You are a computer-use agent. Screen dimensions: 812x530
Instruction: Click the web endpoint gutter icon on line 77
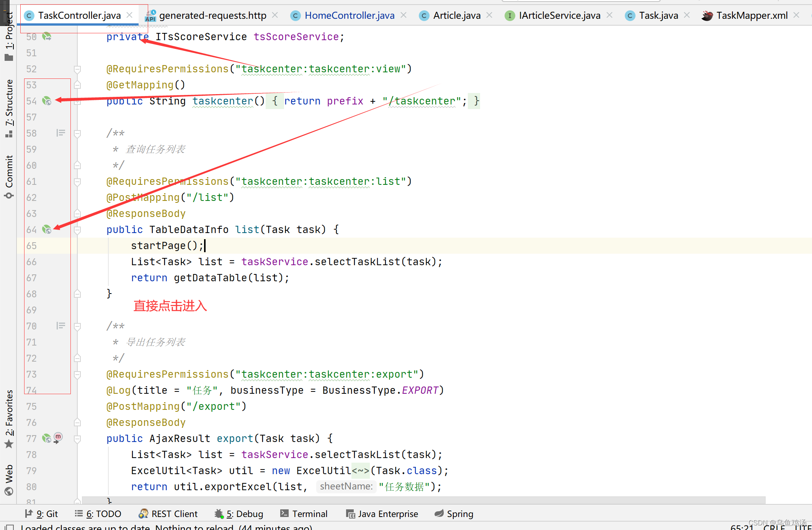[46, 439]
